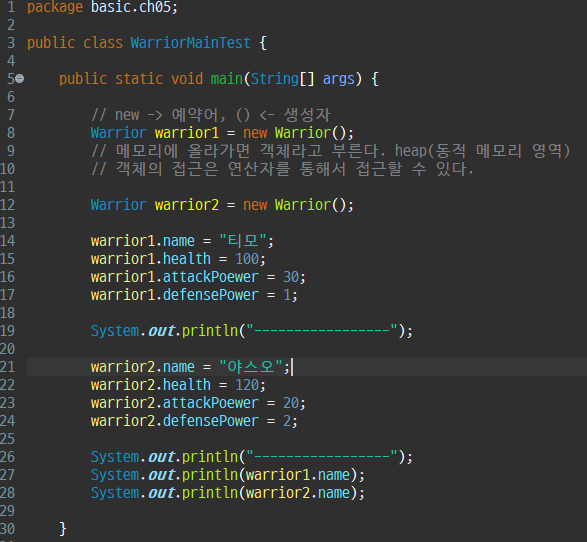Click 'warrior1.name' inside println on line 27
The image size is (587, 542).
(298, 475)
